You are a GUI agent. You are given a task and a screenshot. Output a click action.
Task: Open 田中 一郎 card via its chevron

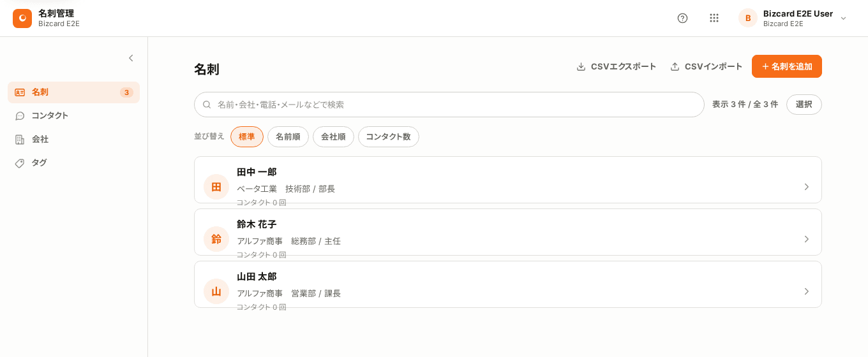pyautogui.click(x=807, y=187)
